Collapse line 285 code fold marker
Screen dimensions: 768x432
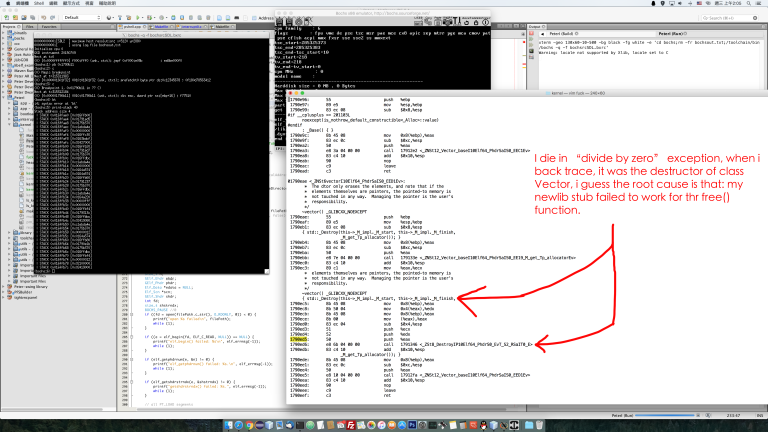131,337
